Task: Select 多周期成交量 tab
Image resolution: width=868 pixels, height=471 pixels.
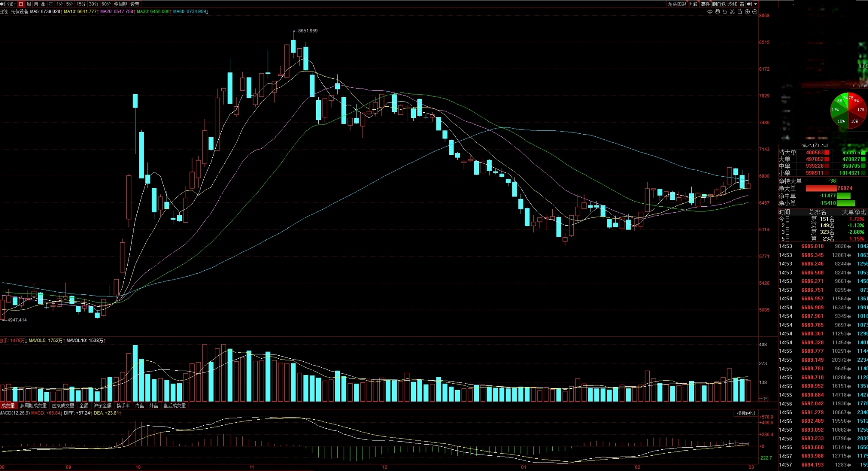Action: click(33, 406)
